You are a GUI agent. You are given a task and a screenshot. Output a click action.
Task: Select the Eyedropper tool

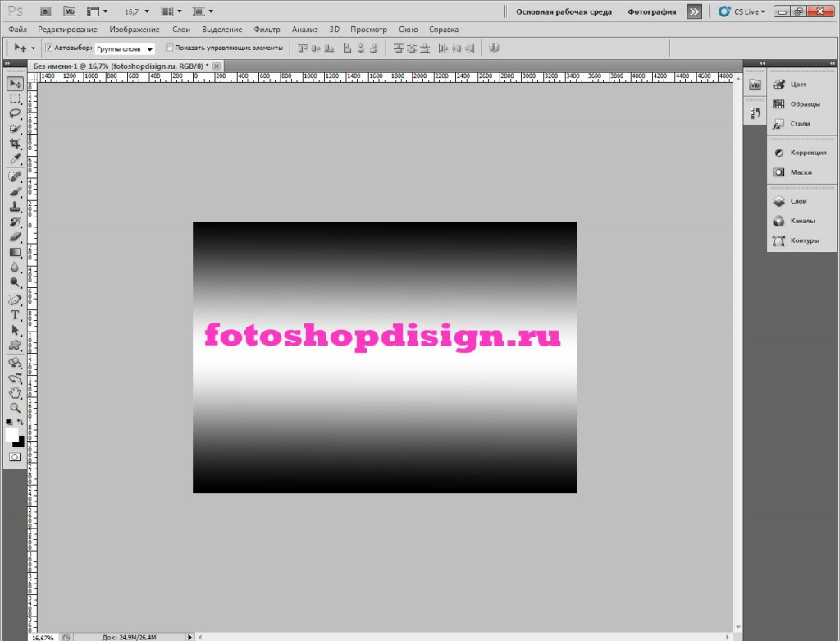click(x=15, y=158)
